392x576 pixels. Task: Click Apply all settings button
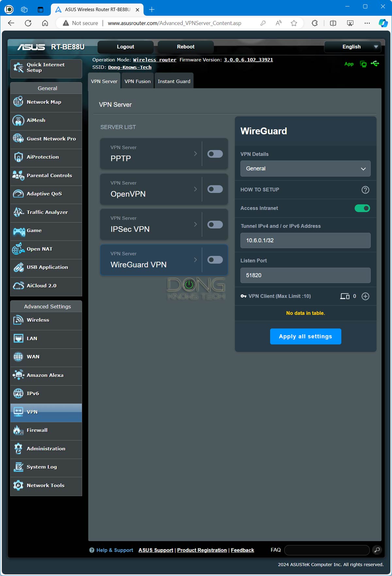coord(305,337)
